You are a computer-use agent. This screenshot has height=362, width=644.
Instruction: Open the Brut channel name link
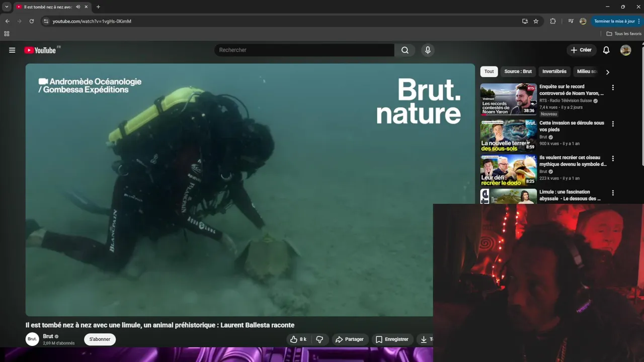48,336
